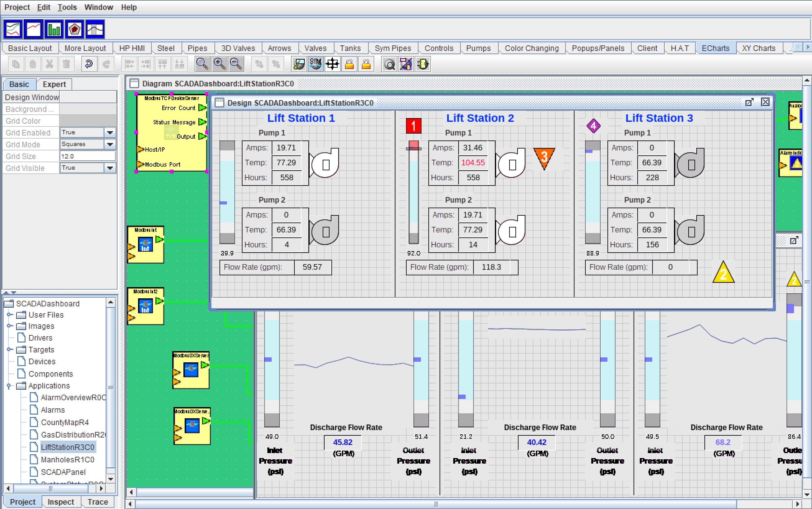812x509 pixels.
Task: Toggle the SIM simulation mode button
Action: (316, 64)
